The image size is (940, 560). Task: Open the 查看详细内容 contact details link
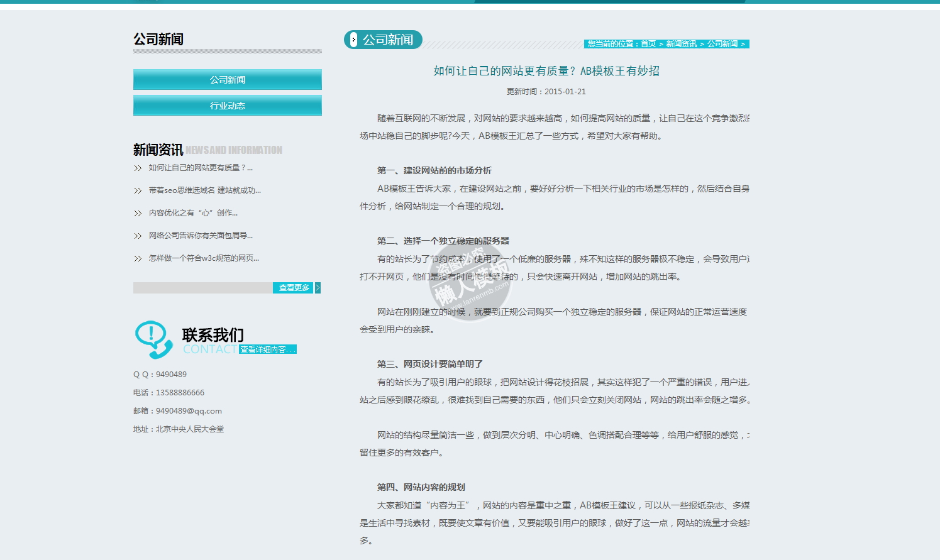267,349
